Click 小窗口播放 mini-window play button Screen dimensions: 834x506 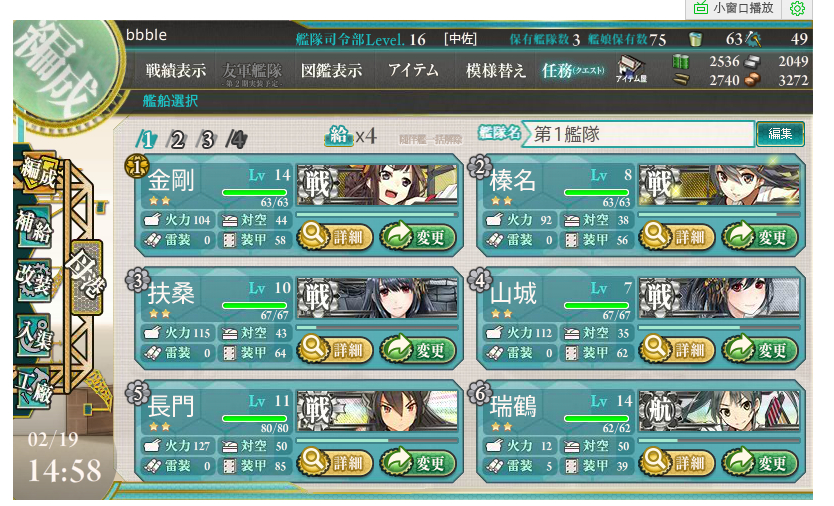[x=733, y=9]
